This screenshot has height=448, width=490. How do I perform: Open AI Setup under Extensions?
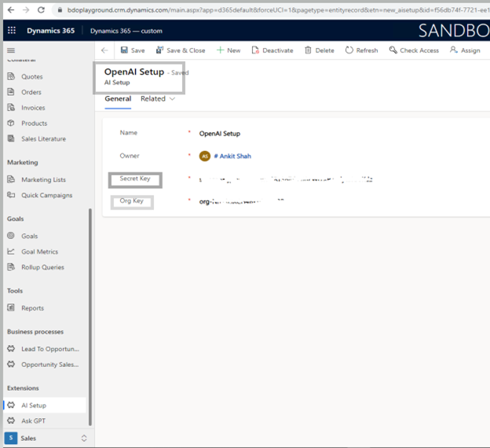34,406
